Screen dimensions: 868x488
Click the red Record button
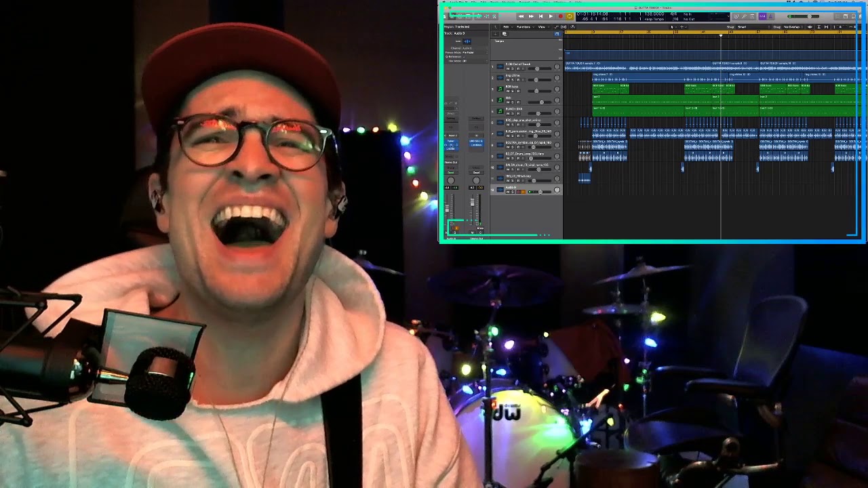(x=561, y=16)
